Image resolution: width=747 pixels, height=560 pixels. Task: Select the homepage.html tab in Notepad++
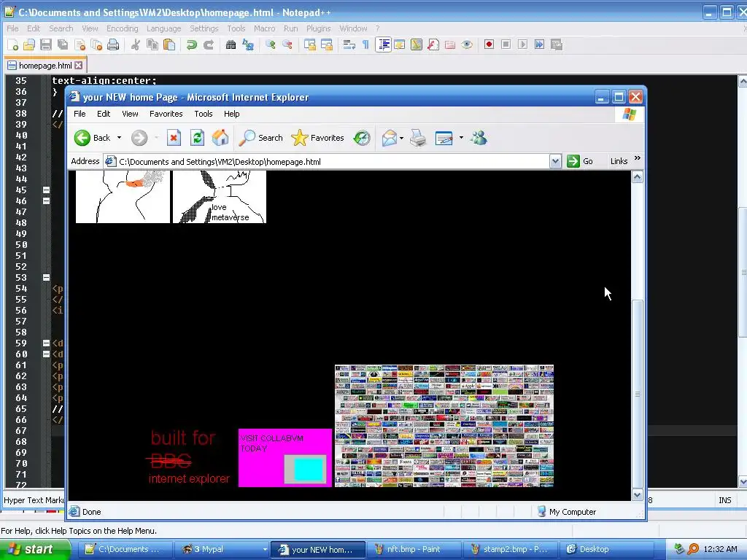tap(44, 65)
